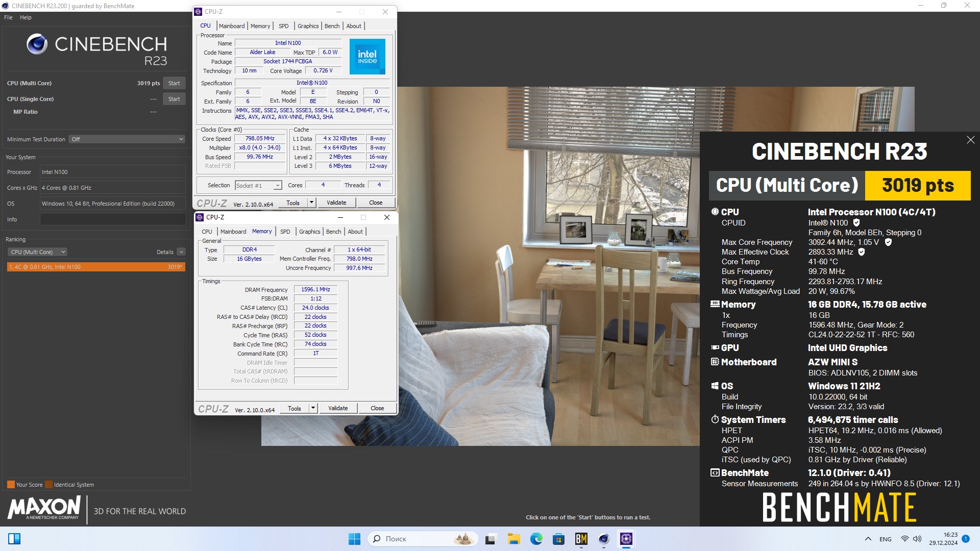The width and height of the screenshot is (980, 551).
Task: Expand ranking Details arrow
Action: pyautogui.click(x=181, y=252)
